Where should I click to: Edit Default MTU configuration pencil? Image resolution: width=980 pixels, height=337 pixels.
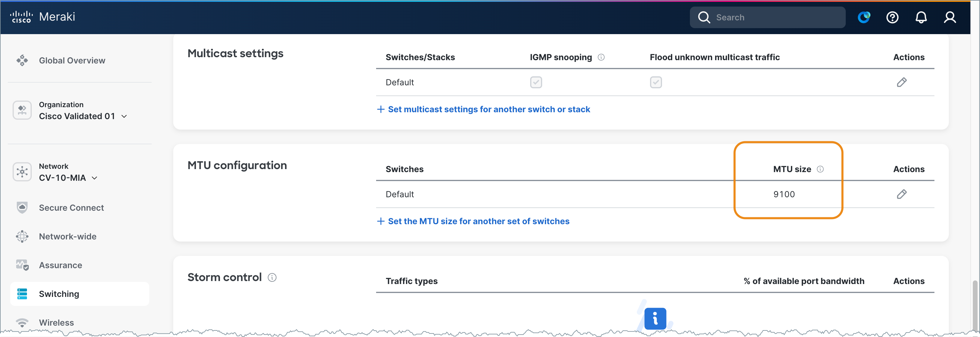pyautogui.click(x=902, y=194)
